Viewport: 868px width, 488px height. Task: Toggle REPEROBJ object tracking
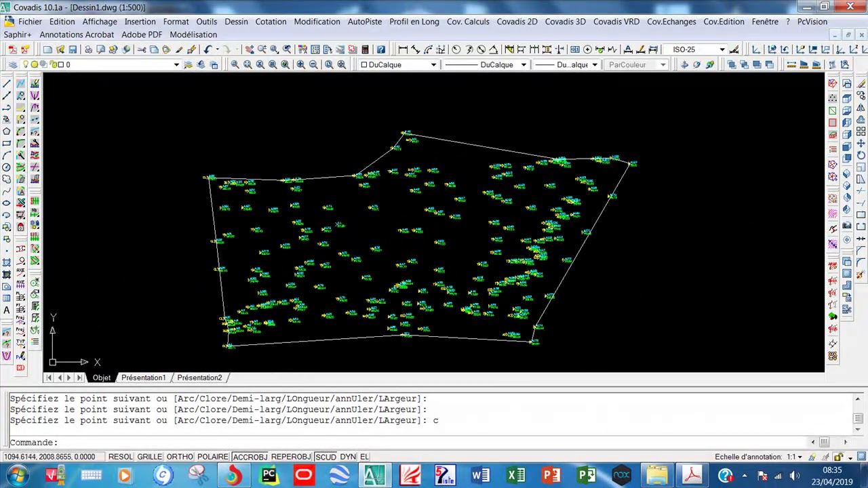point(291,457)
